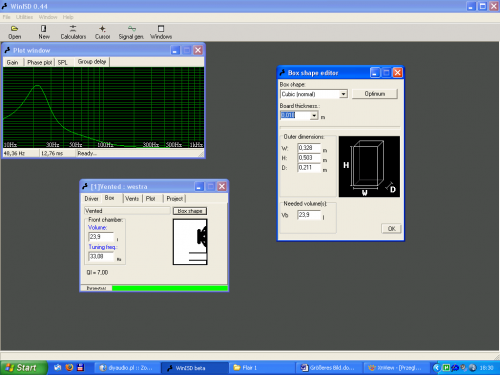Switch to the Vents tab
Viewport: 500px width, 375px height.
132,199
